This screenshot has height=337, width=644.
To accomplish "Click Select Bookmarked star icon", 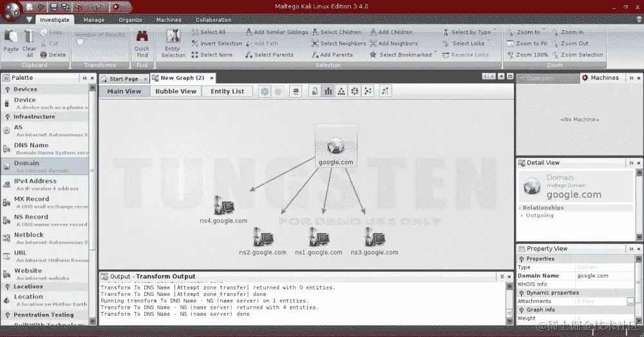I will point(373,55).
